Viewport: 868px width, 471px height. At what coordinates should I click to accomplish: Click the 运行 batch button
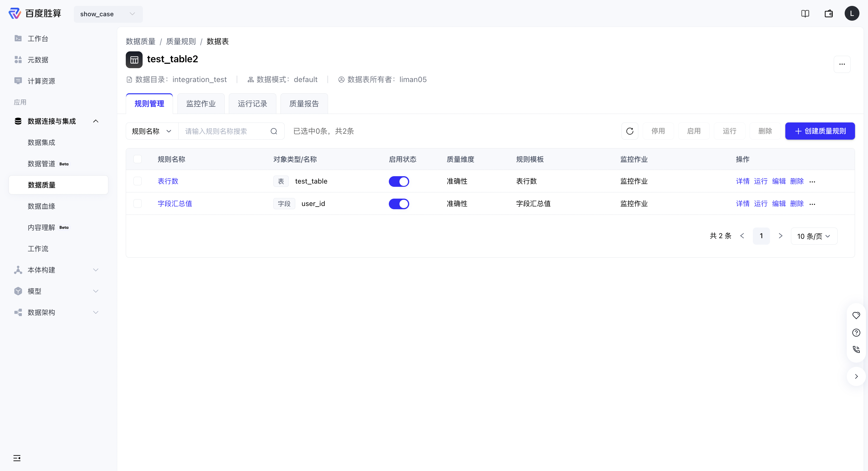[730, 131]
